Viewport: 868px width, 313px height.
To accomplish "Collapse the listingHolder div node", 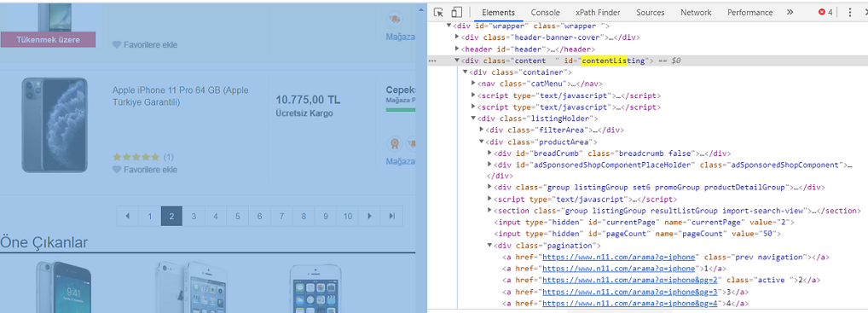I will click(x=473, y=119).
